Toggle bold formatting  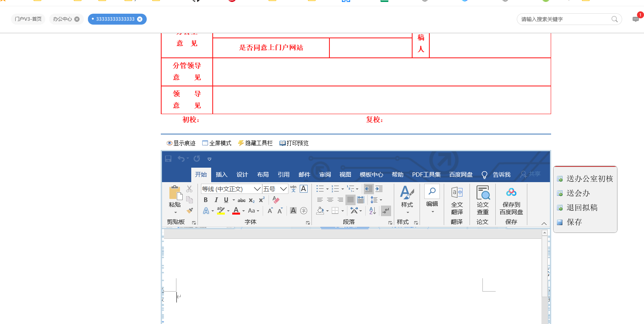[206, 200]
